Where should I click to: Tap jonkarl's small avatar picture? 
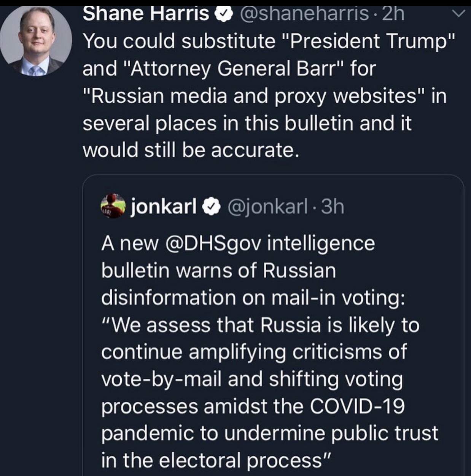coord(113,206)
